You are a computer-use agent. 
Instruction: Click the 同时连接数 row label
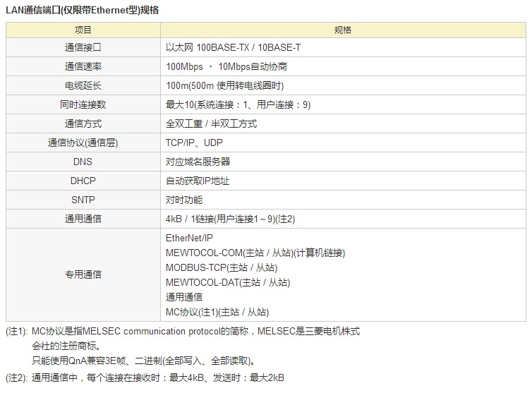point(83,104)
